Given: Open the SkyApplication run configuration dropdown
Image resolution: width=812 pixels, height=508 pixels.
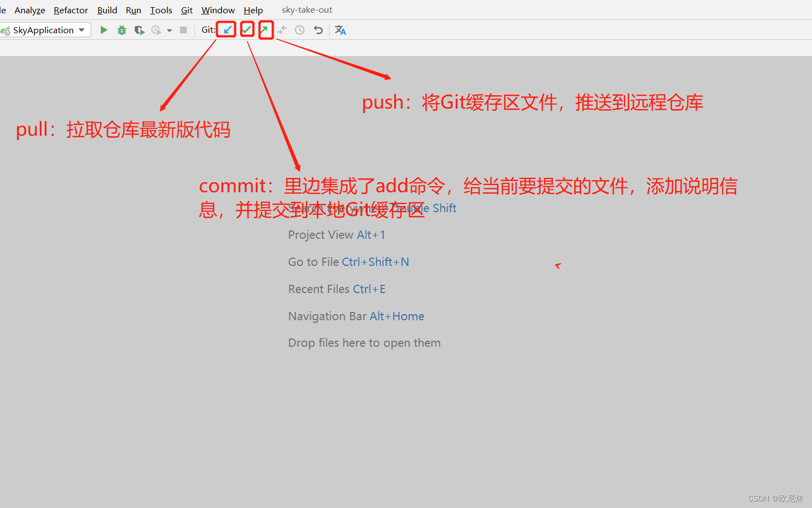Looking at the screenshot, I should 45,30.
